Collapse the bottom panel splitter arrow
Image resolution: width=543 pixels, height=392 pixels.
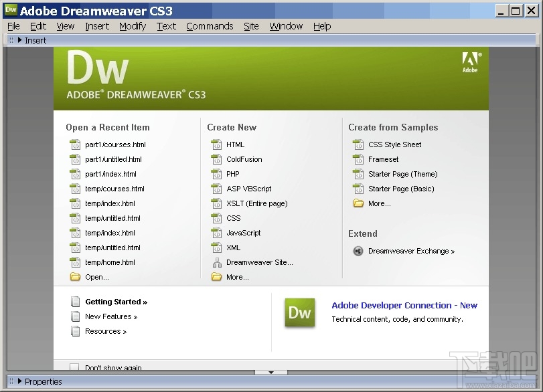(x=271, y=373)
